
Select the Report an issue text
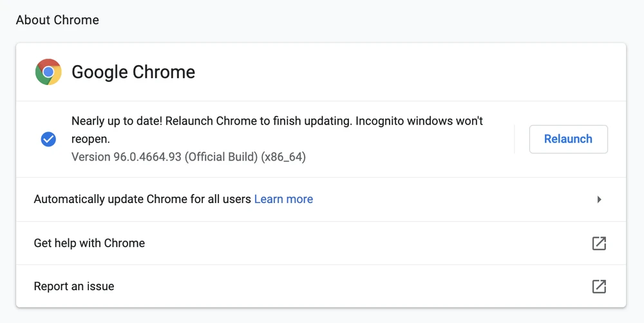click(74, 286)
